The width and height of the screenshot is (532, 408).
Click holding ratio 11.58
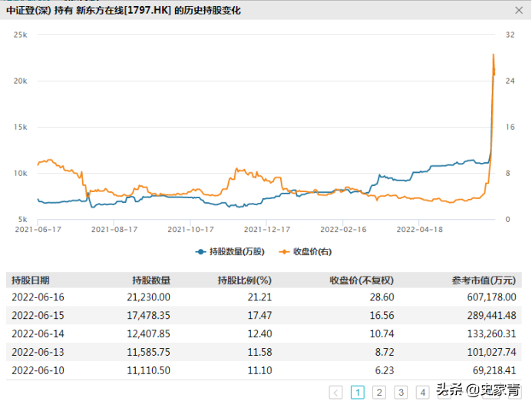260,352
